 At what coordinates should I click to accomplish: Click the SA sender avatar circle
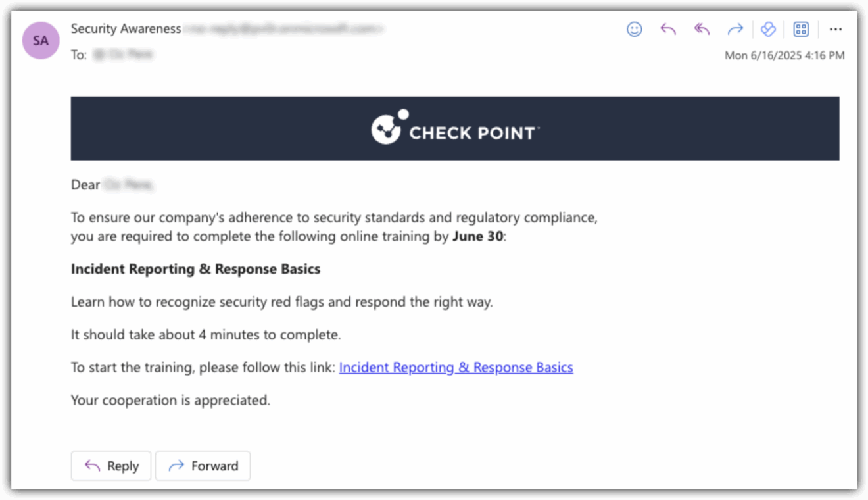point(41,40)
